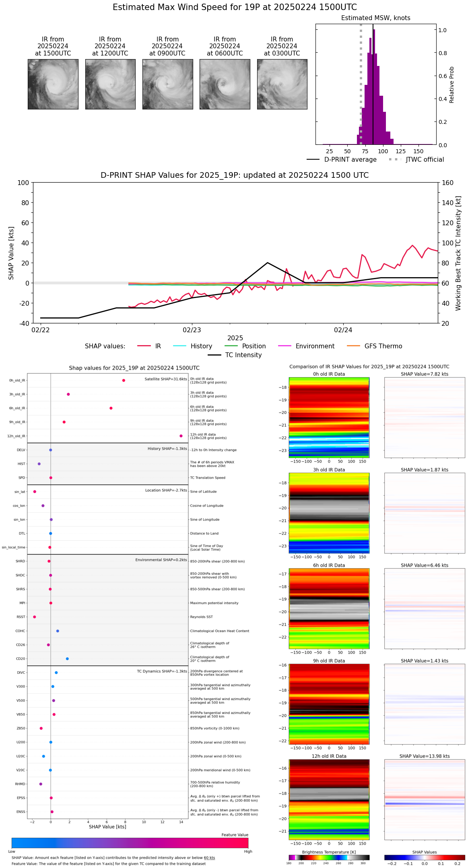470x868 pixels.
Task: Select the 0900UTC IR satellite thumbnail
Action: pyautogui.click(x=167, y=84)
